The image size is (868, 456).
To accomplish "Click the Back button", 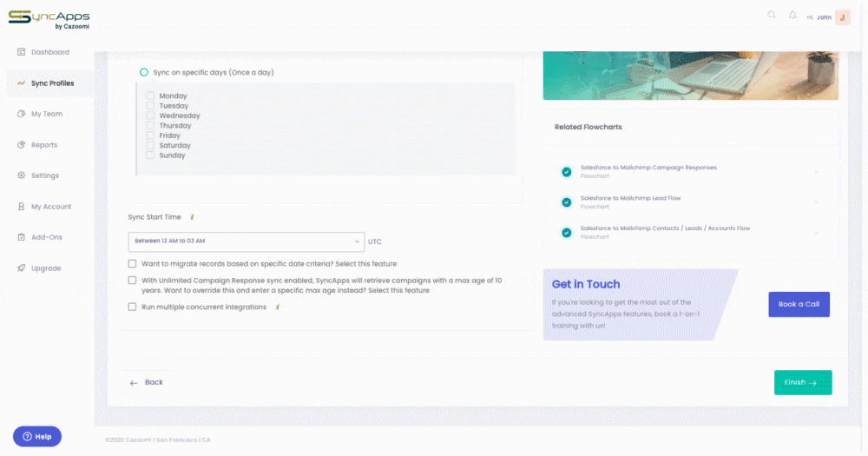I will (147, 382).
